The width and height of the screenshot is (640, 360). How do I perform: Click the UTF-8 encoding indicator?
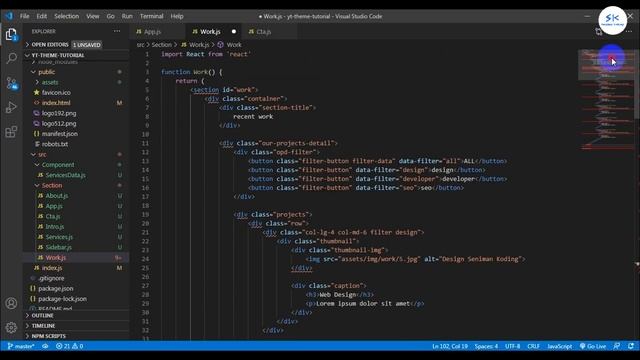[x=512, y=346]
